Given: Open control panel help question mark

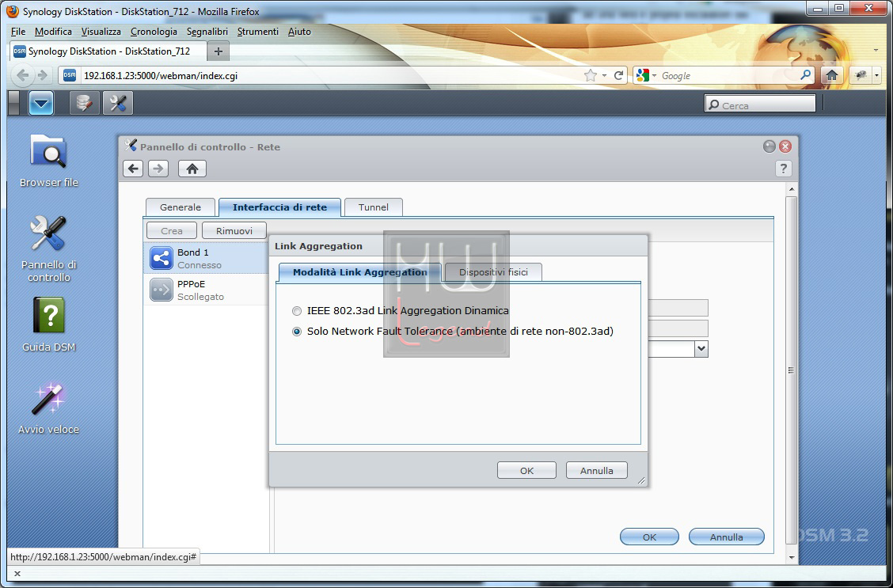Looking at the screenshot, I should click(x=784, y=169).
